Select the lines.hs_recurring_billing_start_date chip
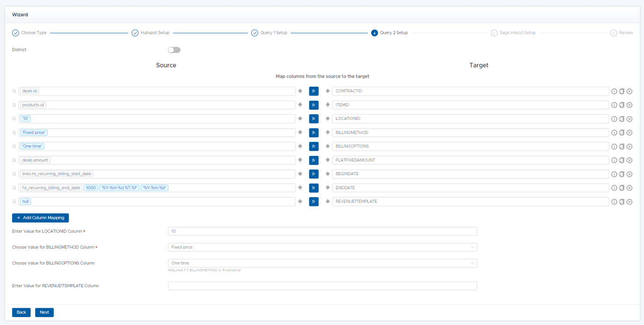 pyautogui.click(x=57, y=174)
